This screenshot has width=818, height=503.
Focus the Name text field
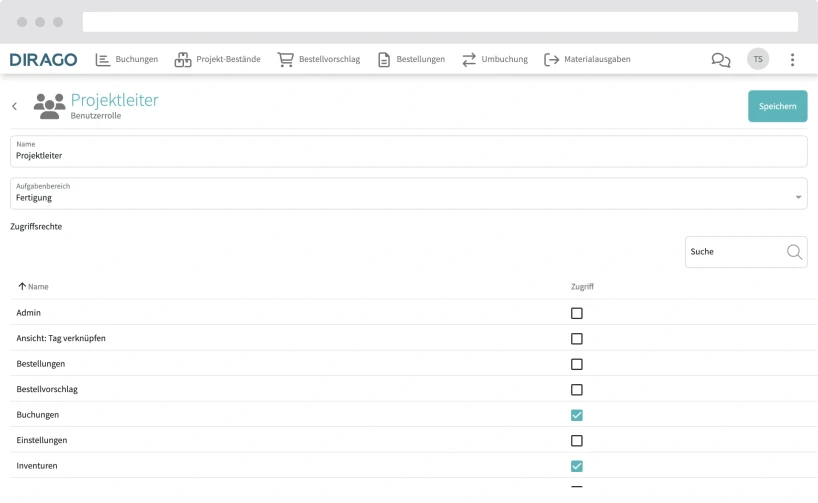pos(408,156)
